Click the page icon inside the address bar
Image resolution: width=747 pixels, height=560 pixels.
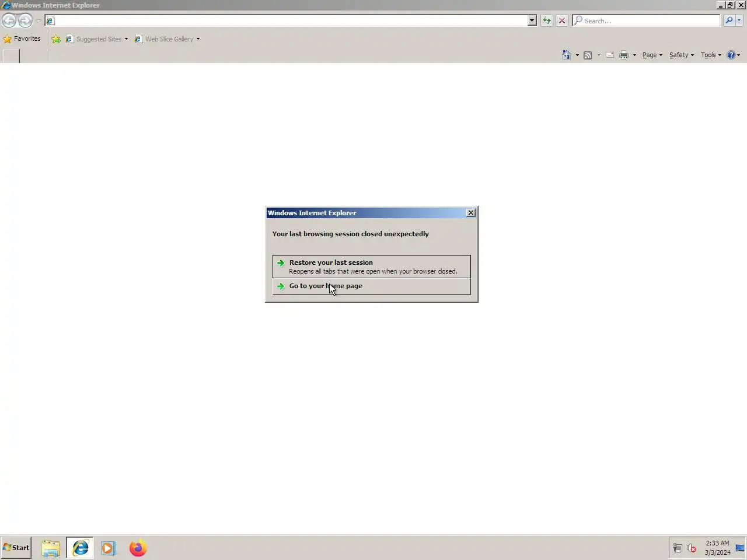[50, 21]
